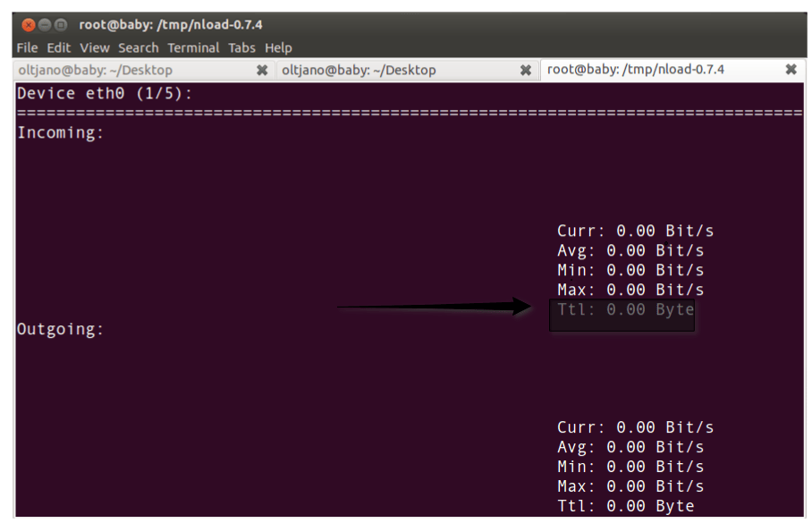The height and width of the screenshot is (523, 812).
Task: Click the Outgoing section label
Action: [x=61, y=329]
